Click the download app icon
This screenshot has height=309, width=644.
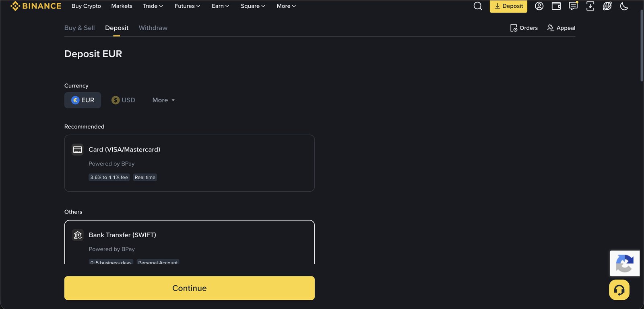point(590,6)
